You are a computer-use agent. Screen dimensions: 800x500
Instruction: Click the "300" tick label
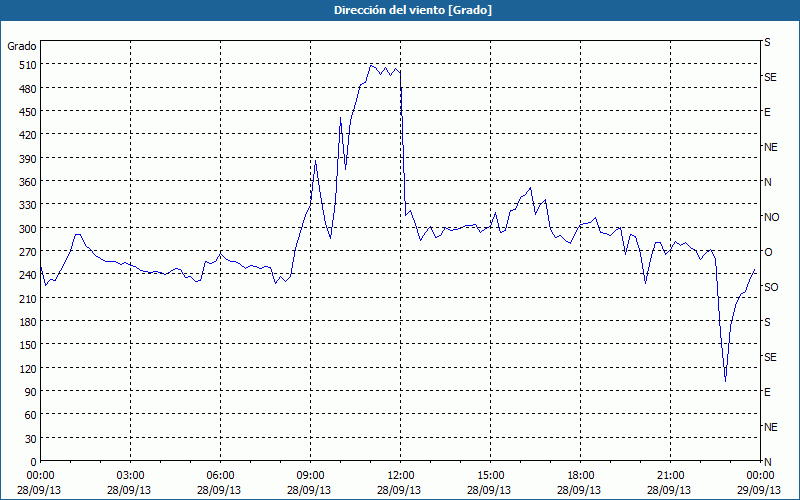click(28, 228)
